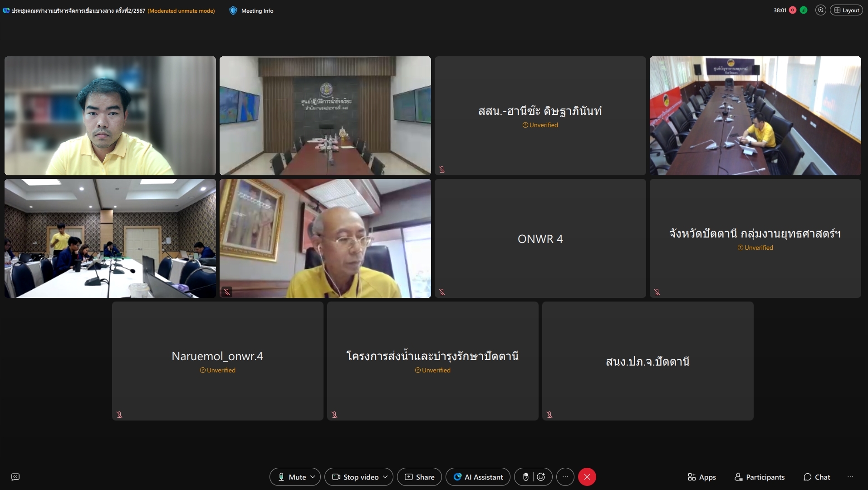Click the Share button
The image size is (868, 490).
419,477
